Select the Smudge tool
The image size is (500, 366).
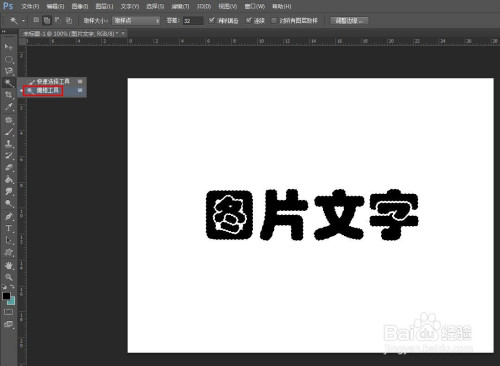9,191
